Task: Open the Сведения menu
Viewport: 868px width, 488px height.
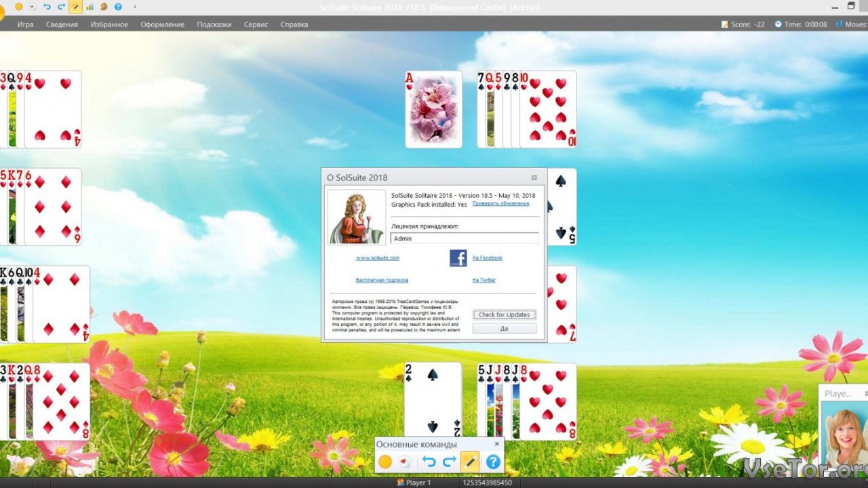Action: click(62, 24)
